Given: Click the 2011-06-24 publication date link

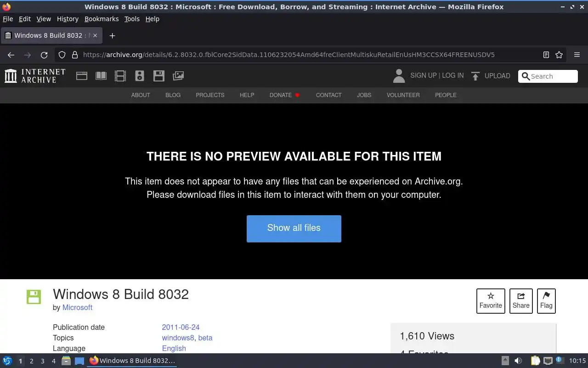Looking at the screenshot, I should pos(181,328).
